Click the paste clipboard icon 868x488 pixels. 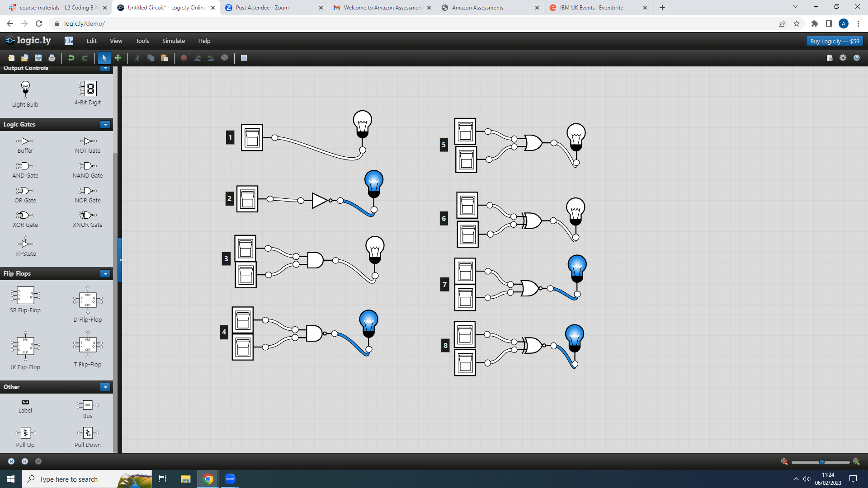[165, 58]
